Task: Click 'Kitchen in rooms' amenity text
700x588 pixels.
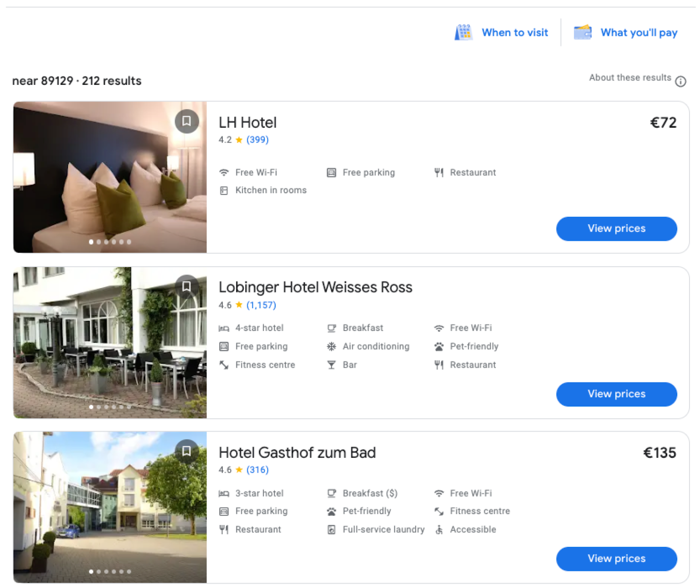Action: 271,190
